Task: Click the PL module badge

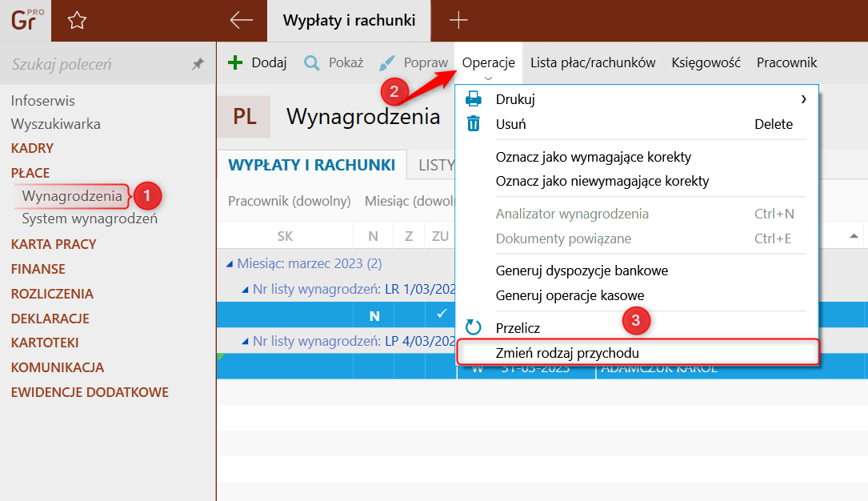Action: point(244,117)
